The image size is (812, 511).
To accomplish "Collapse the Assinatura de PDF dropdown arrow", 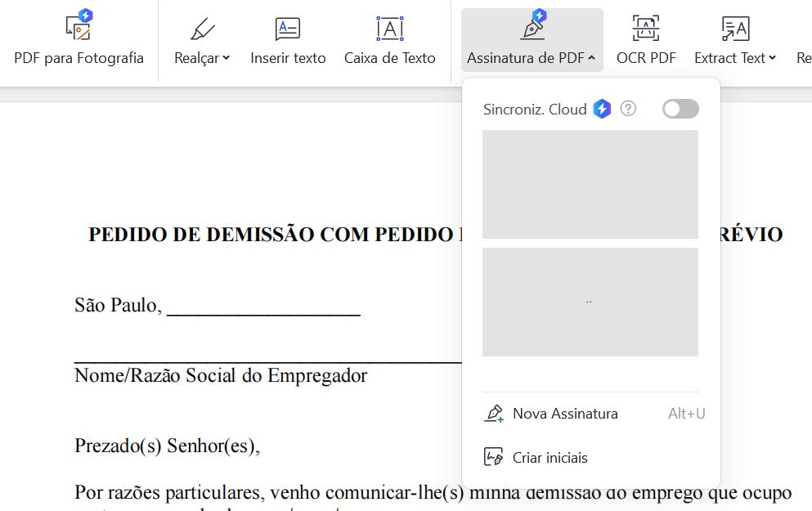I will click(x=591, y=58).
